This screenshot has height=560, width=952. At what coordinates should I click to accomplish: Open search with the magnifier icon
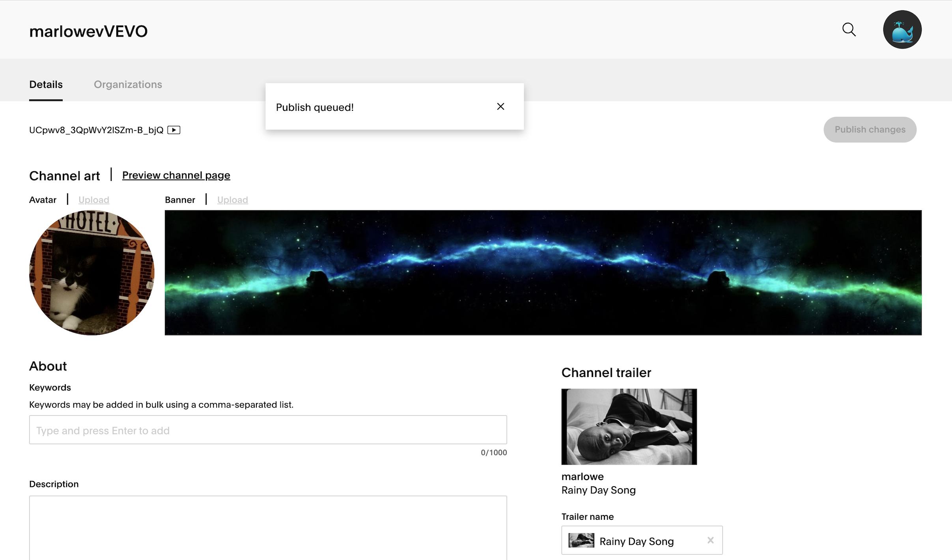tap(849, 30)
